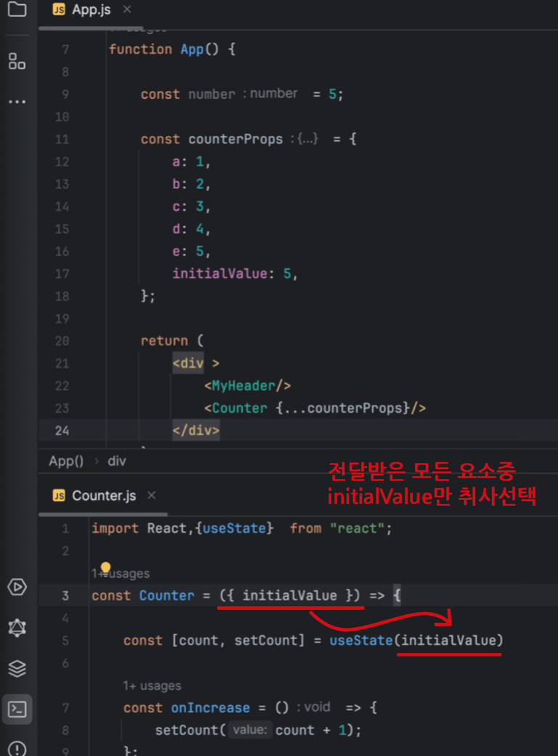Expand the folded counterProps type hint {...}
This screenshot has width=558, height=756.
tap(307, 139)
